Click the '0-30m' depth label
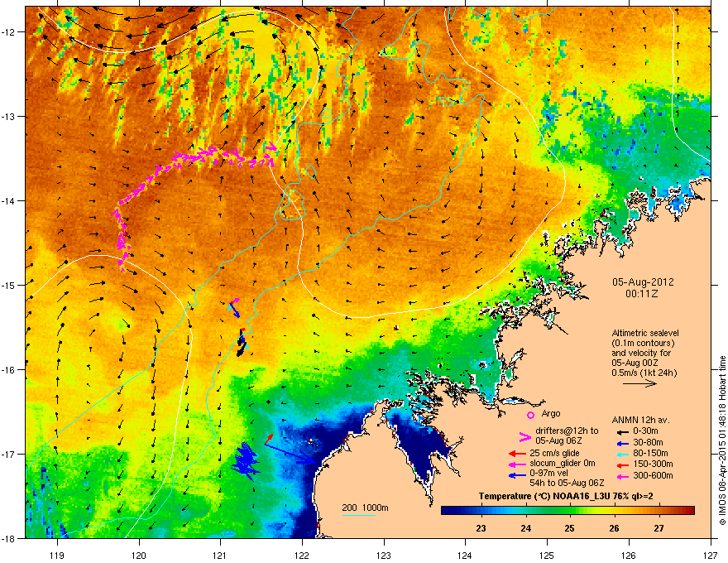This screenshot has height=563, width=728. coord(645,431)
